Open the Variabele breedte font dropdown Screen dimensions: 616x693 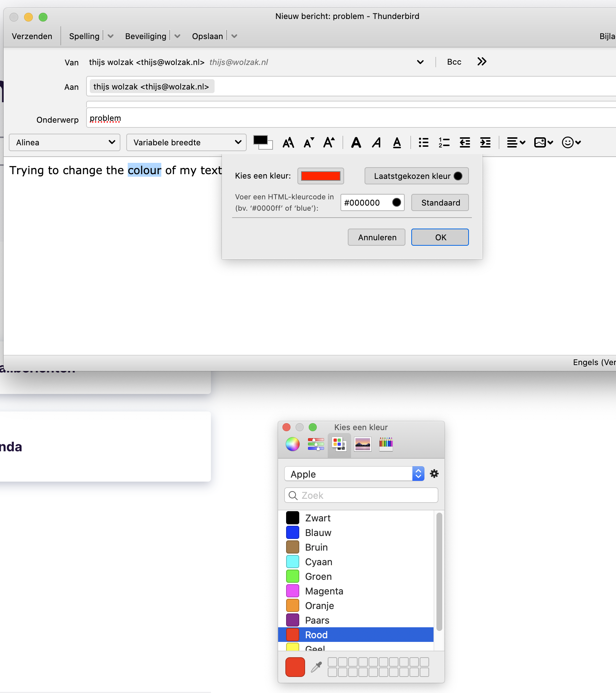(186, 142)
